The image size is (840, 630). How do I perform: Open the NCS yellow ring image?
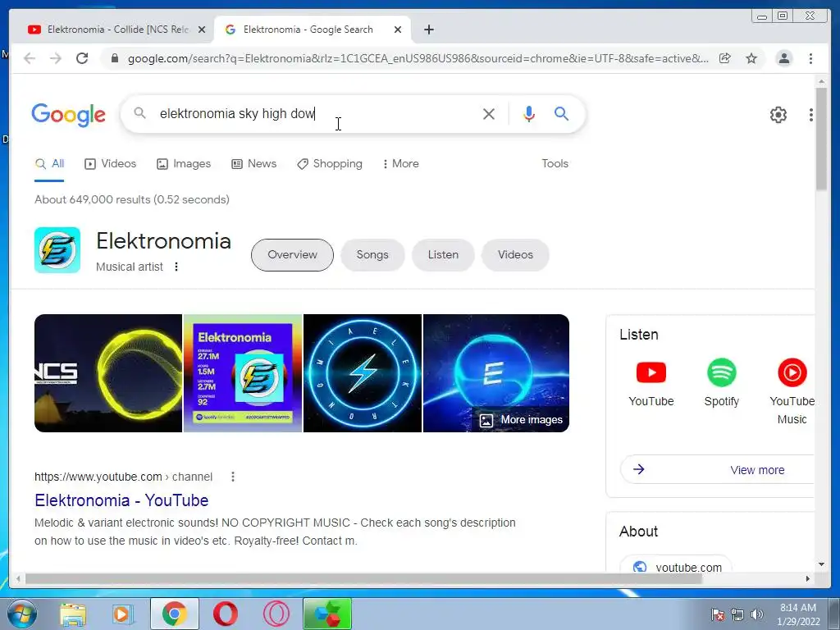pos(108,373)
